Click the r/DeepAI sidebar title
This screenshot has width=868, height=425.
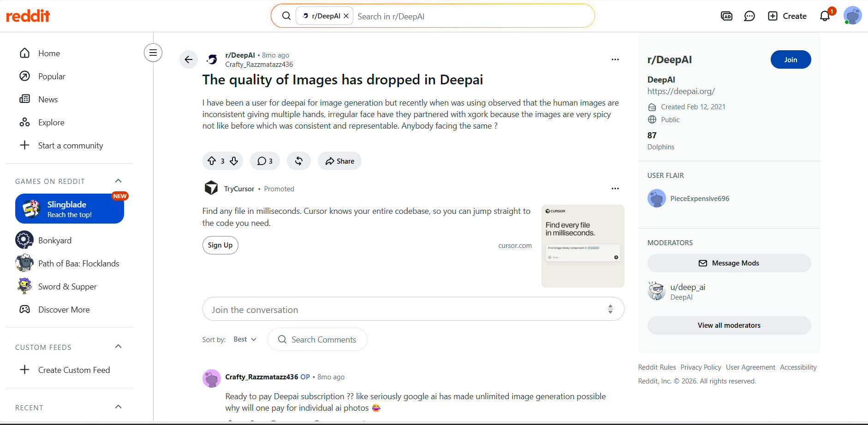coord(669,60)
